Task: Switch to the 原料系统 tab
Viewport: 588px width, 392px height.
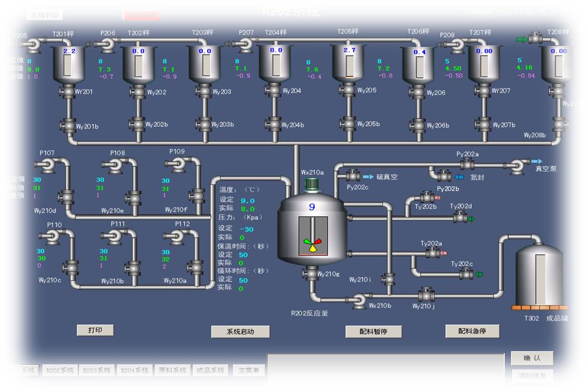Action: pos(172,371)
